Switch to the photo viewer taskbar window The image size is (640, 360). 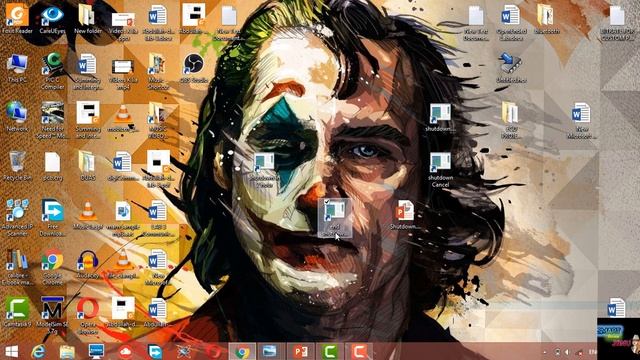(x=270, y=351)
